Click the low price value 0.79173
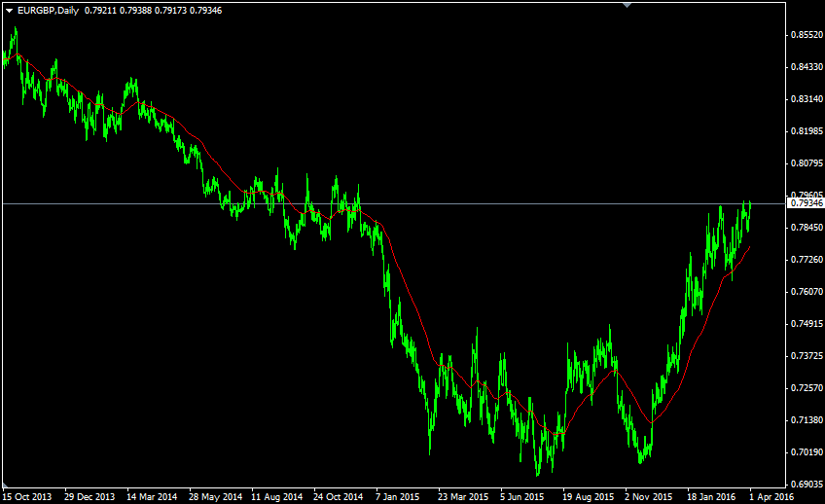The height and width of the screenshot is (504, 825). (x=170, y=11)
